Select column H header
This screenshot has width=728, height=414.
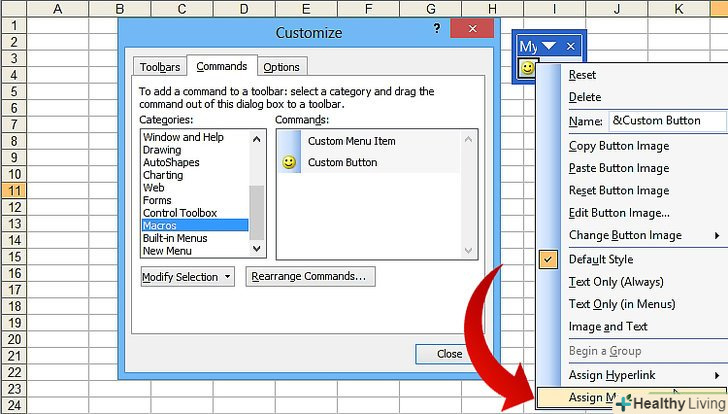493,8
